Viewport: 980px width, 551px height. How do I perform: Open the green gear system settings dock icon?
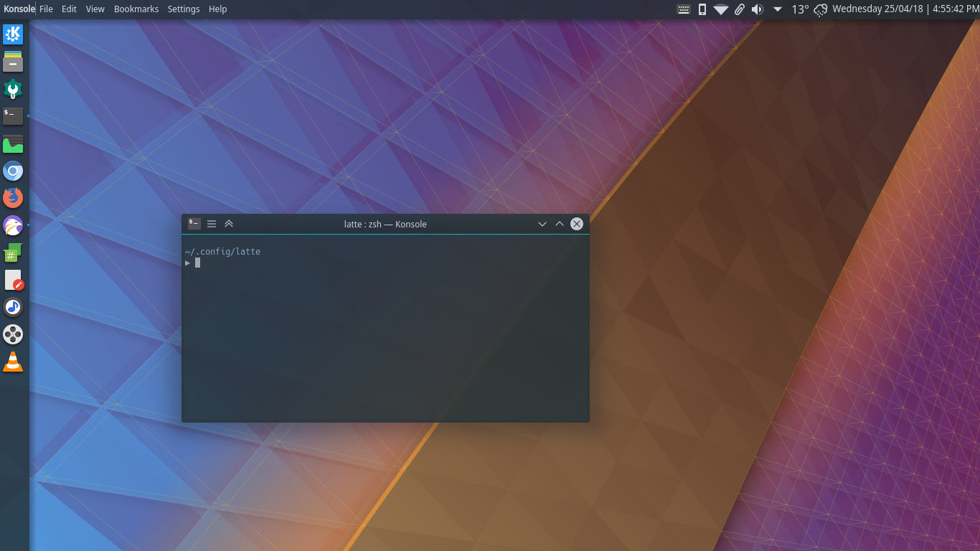[13, 89]
